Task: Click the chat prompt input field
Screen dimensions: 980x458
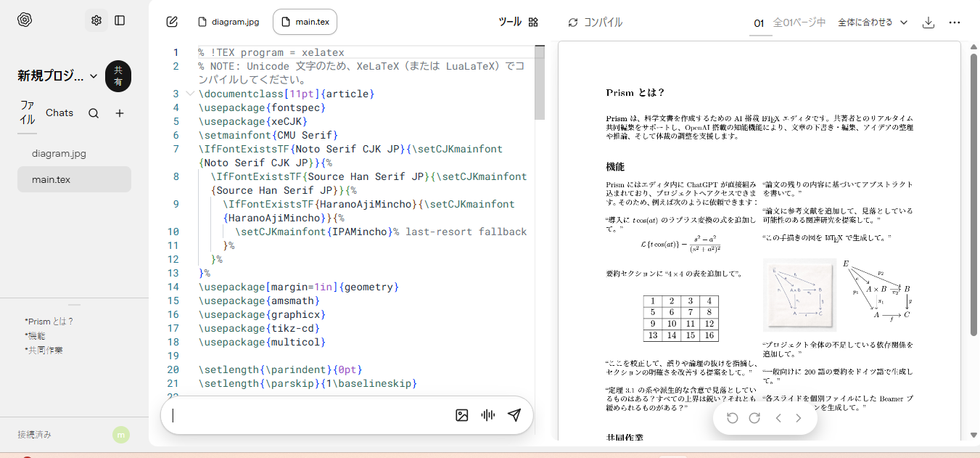Action: (305, 415)
